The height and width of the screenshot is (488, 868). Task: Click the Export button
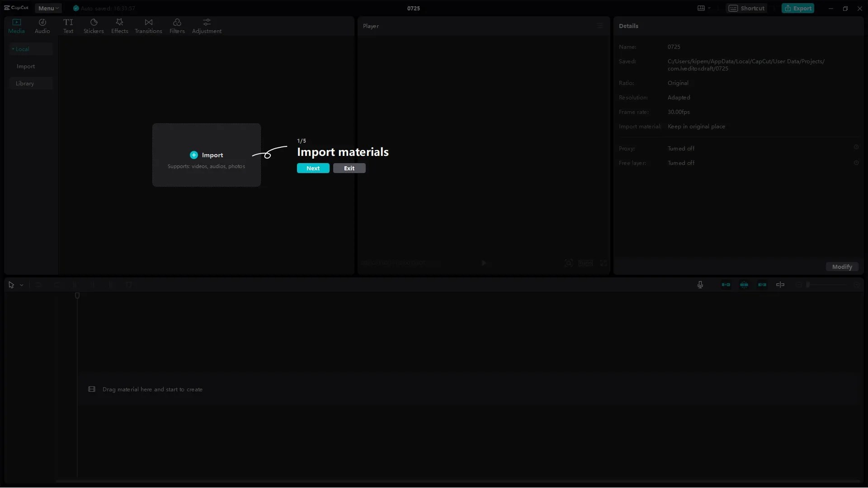coord(797,8)
